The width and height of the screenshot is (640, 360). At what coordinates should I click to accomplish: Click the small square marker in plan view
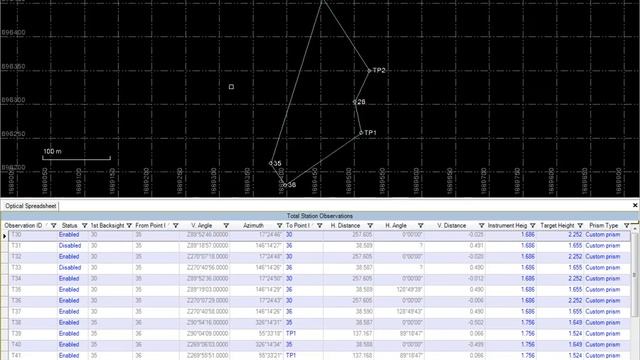click(231, 87)
